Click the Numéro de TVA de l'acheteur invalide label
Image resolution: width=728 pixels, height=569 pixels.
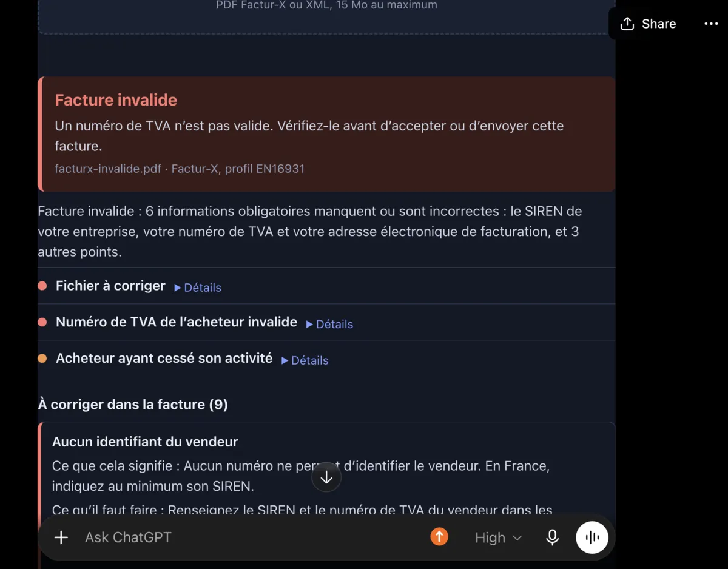pos(177,322)
